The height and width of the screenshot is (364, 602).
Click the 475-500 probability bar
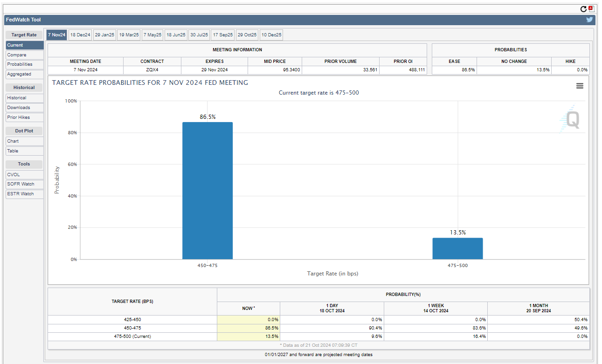point(457,248)
